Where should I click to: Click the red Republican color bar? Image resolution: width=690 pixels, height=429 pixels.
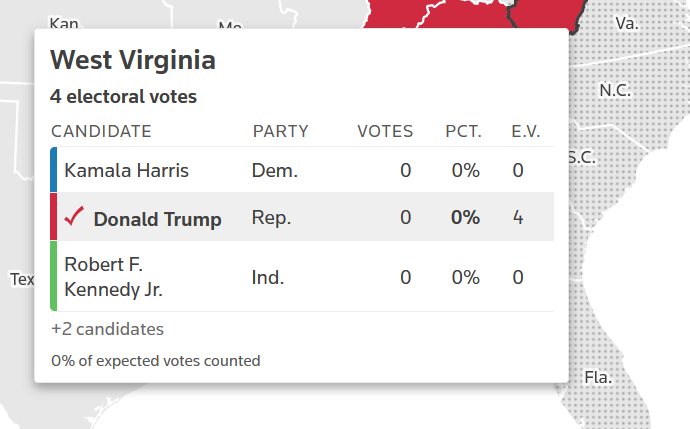[x=54, y=217]
